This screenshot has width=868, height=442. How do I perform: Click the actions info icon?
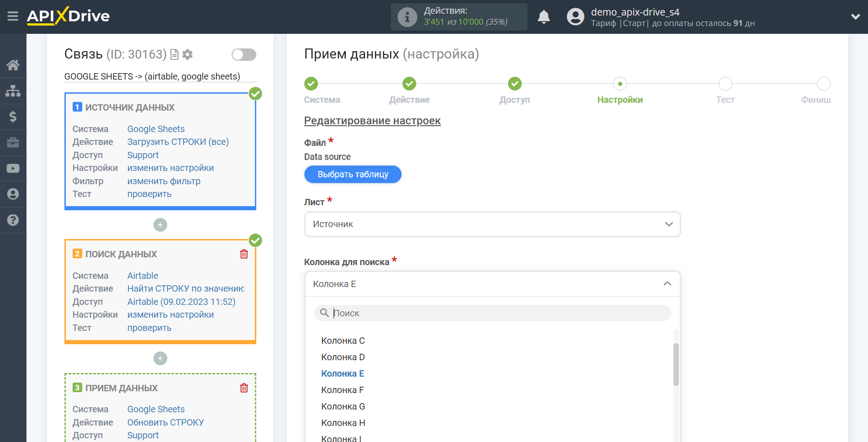tap(407, 17)
